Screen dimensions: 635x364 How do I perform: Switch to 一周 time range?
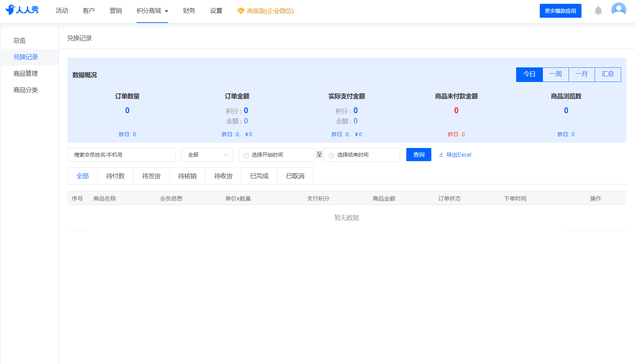556,74
